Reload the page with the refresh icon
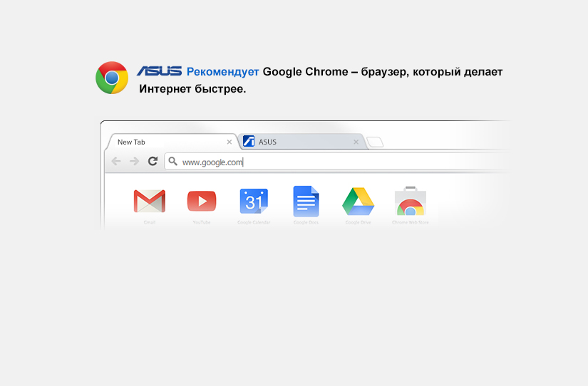 tap(153, 161)
